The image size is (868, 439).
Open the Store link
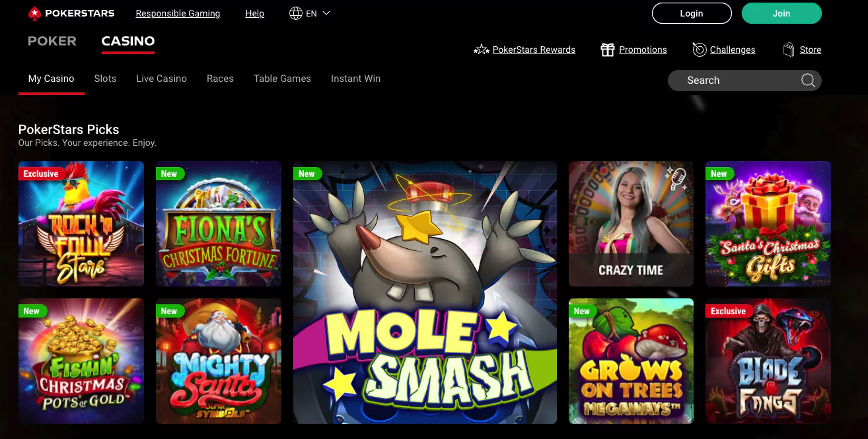pos(811,50)
